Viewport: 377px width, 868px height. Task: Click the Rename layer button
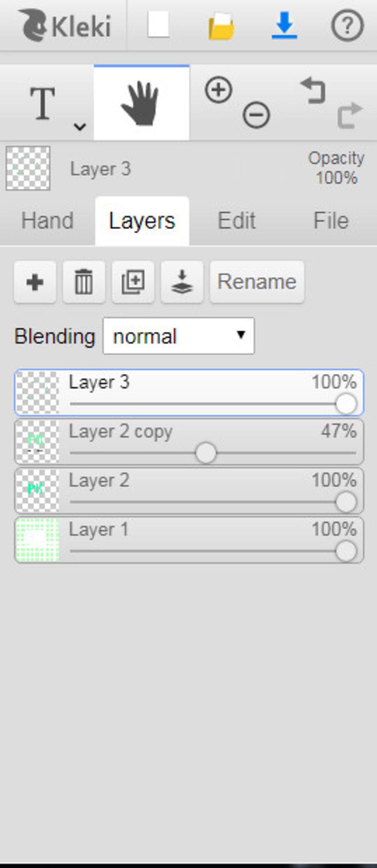(x=257, y=282)
